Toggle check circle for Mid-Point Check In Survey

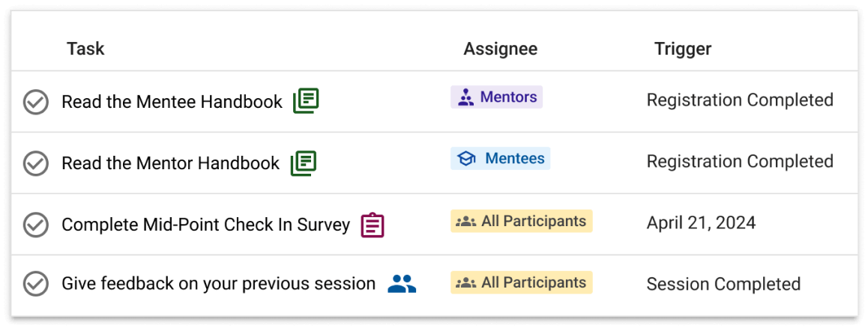[x=36, y=225]
